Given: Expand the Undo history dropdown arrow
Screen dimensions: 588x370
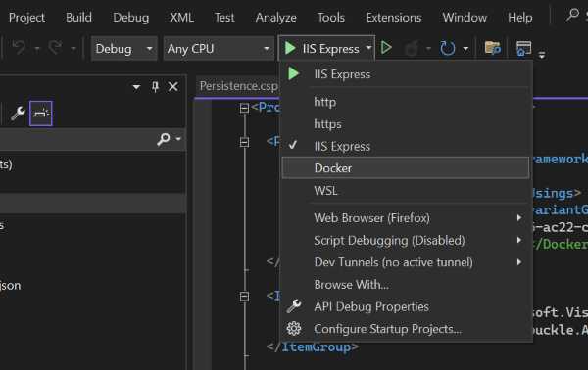Looking at the screenshot, I should [37, 48].
